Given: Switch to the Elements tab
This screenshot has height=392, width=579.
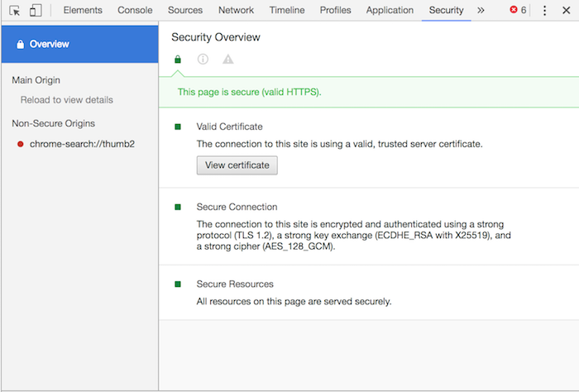Looking at the screenshot, I should (83, 11).
